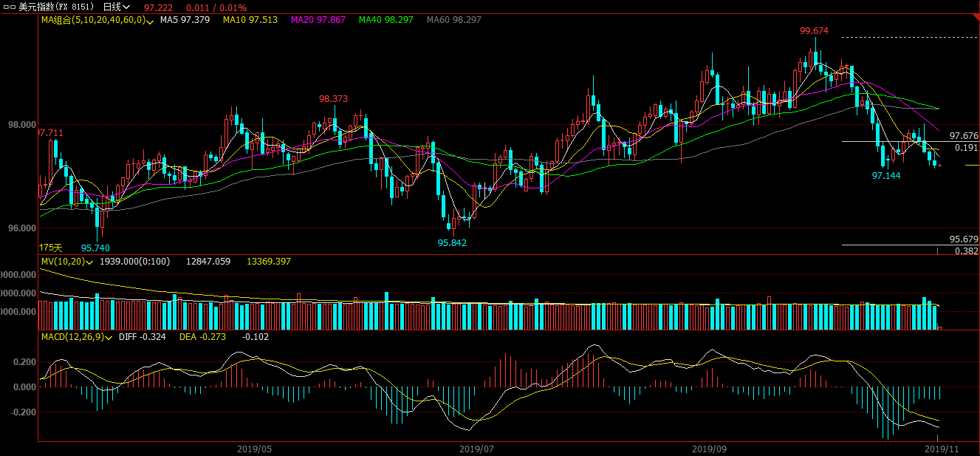Click the 99.674 high price marker
The image size is (980, 456).
pos(814,31)
